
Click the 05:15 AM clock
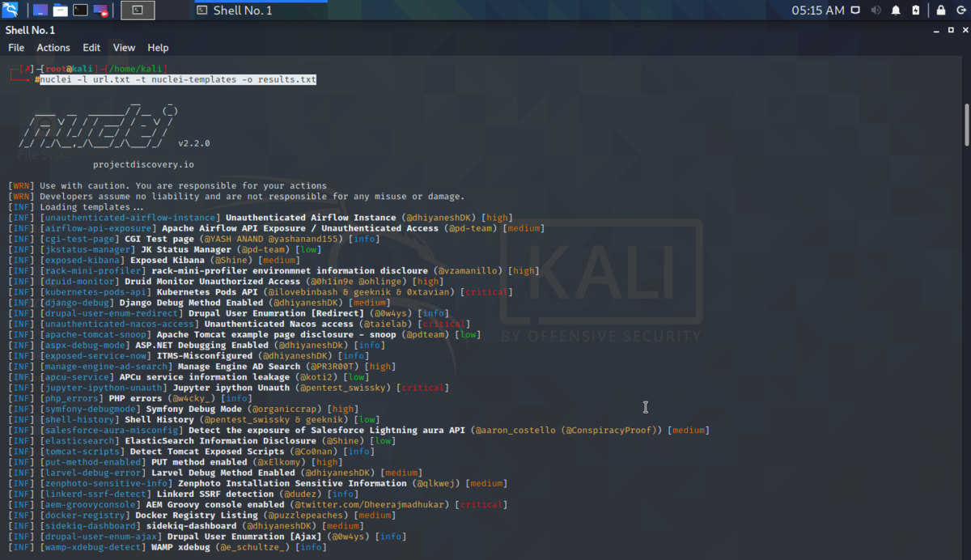tap(818, 11)
